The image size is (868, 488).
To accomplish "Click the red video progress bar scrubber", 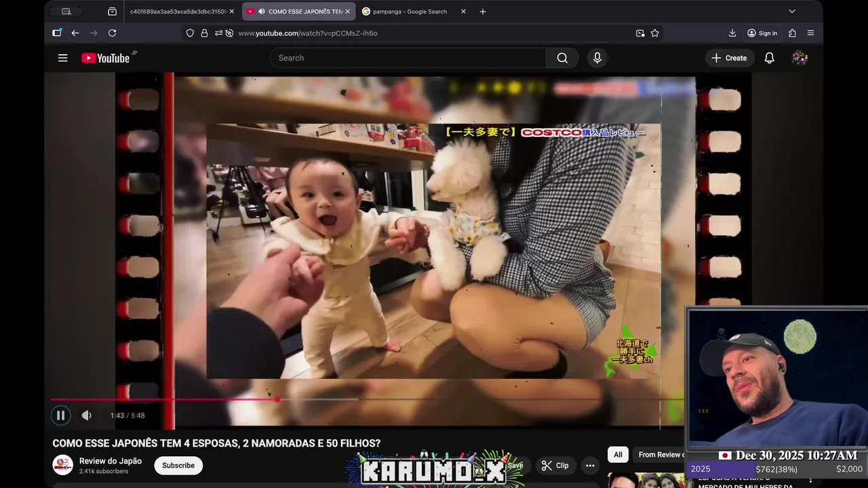I will click(277, 399).
